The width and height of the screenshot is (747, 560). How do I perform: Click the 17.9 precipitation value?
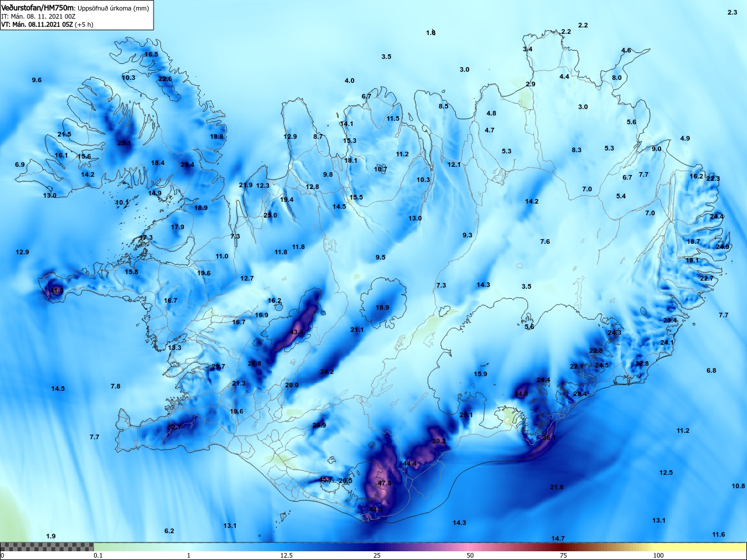pos(177,228)
